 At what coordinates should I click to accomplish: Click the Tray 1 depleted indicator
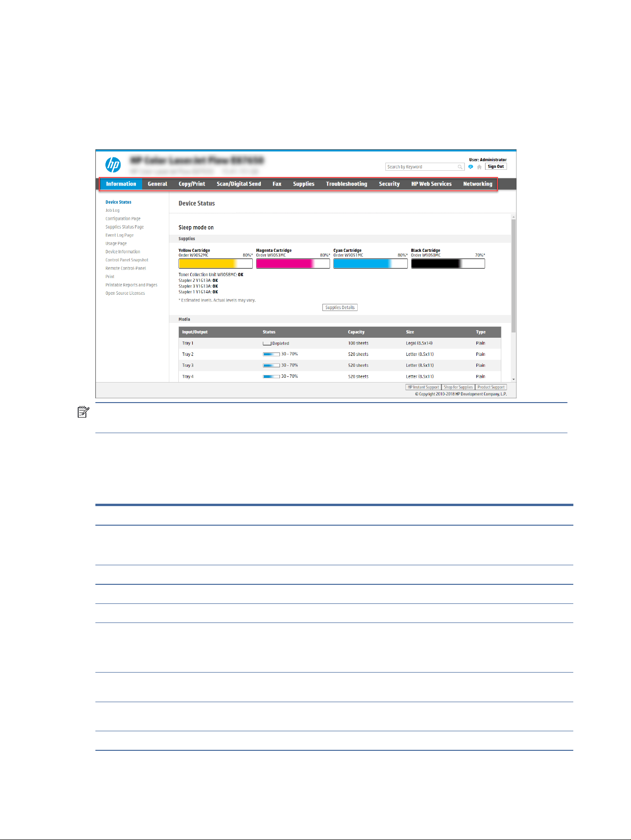click(267, 343)
